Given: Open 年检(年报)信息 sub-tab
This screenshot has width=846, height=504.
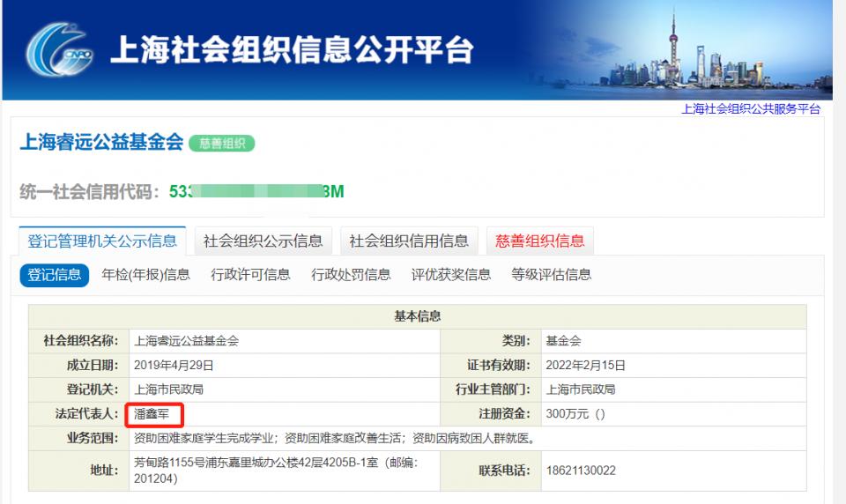Looking at the screenshot, I should point(146,275).
